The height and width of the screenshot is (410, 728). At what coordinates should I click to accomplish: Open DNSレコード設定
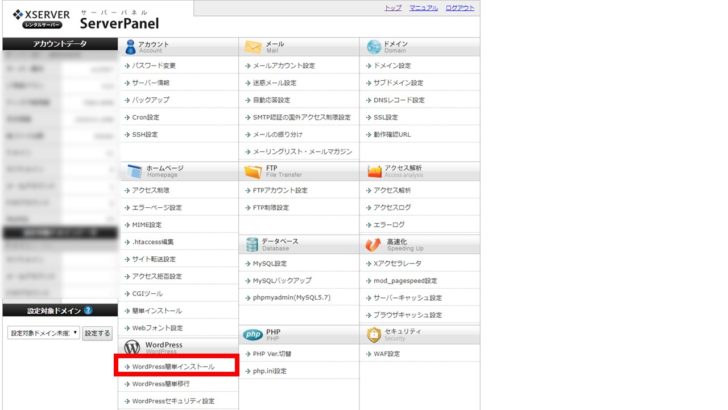399,100
